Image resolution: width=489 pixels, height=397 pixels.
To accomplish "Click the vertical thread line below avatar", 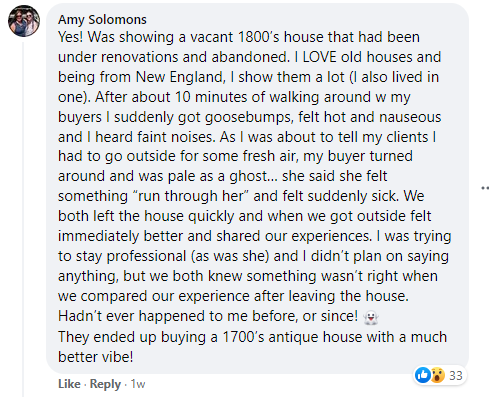I will (x=23, y=218).
